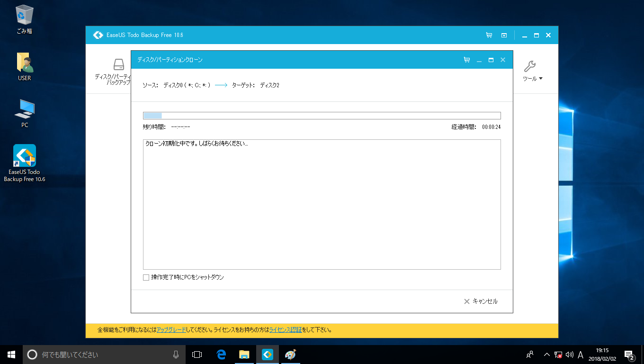The height and width of the screenshot is (364, 644).
Task: Click the shopping cart icon in the main EaseUS title bar
Action: (489, 35)
